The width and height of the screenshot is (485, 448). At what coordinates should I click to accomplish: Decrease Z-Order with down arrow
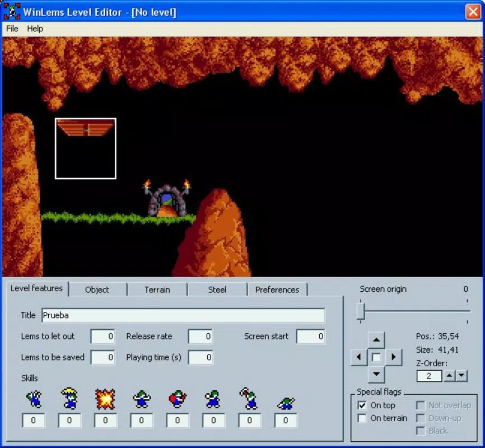point(461,376)
